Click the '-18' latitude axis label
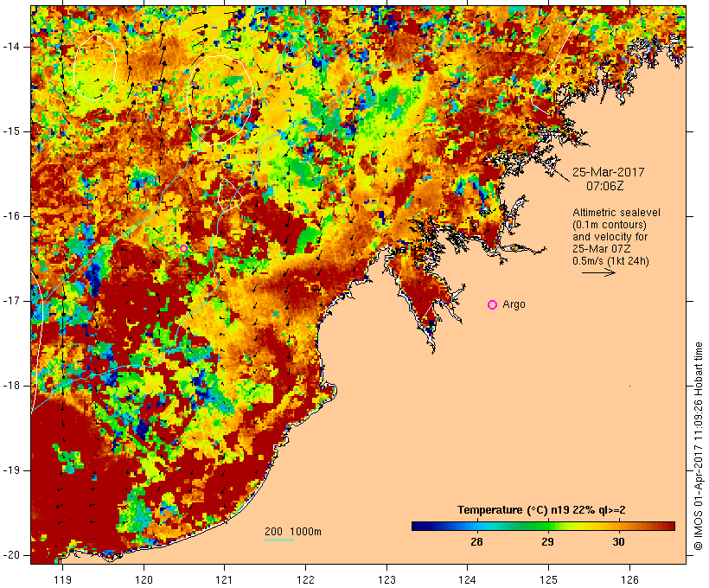The width and height of the screenshot is (709, 588). [11, 386]
